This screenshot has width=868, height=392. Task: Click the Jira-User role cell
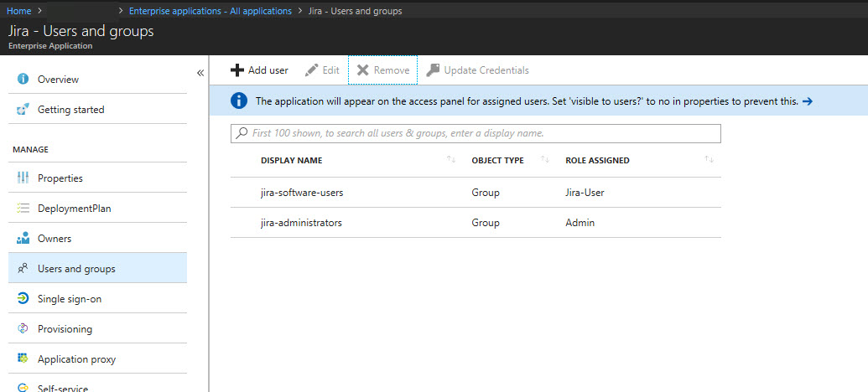pos(585,193)
